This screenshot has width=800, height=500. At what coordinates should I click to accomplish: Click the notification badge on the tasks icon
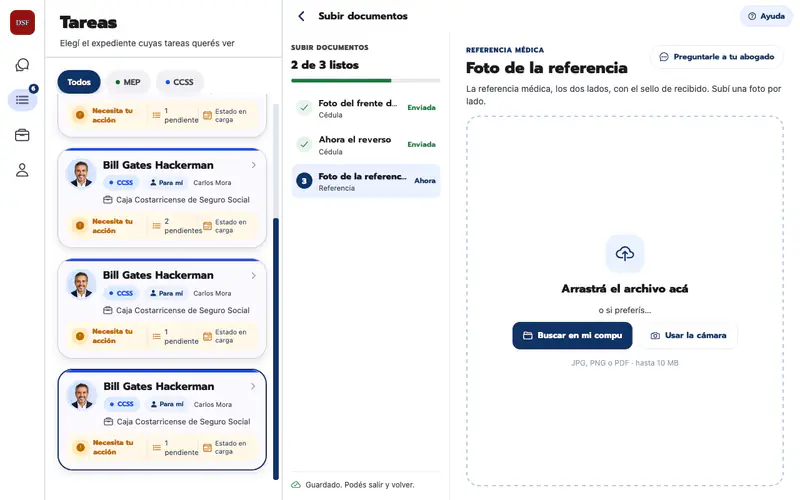tap(34, 89)
